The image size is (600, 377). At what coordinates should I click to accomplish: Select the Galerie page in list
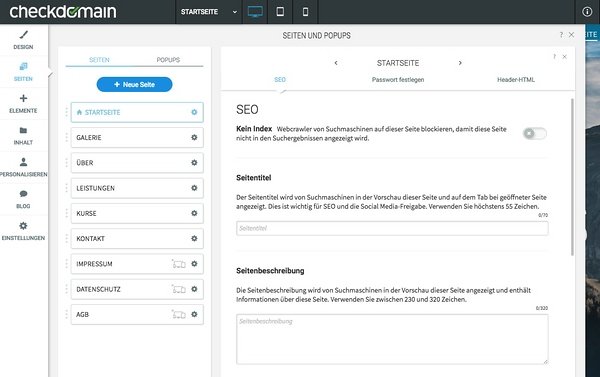point(137,137)
